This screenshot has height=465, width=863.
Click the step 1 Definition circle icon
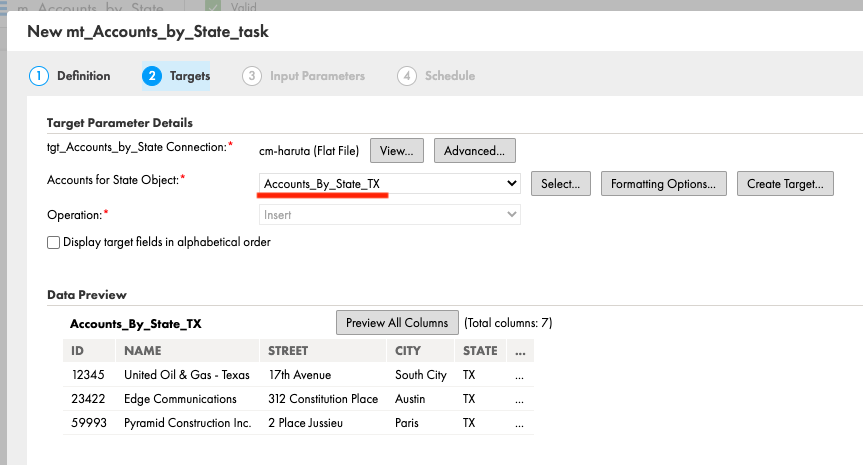click(x=39, y=76)
